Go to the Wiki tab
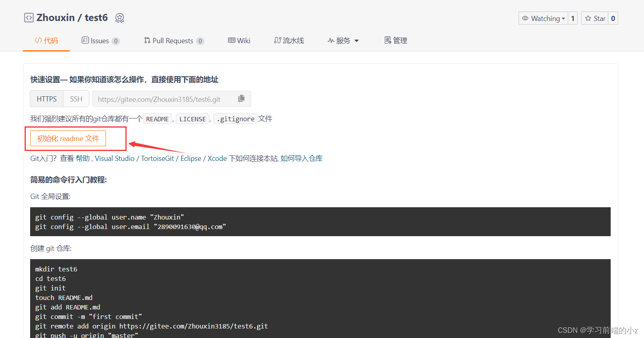This screenshot has height=338, width=644. [x=239, y=40]
